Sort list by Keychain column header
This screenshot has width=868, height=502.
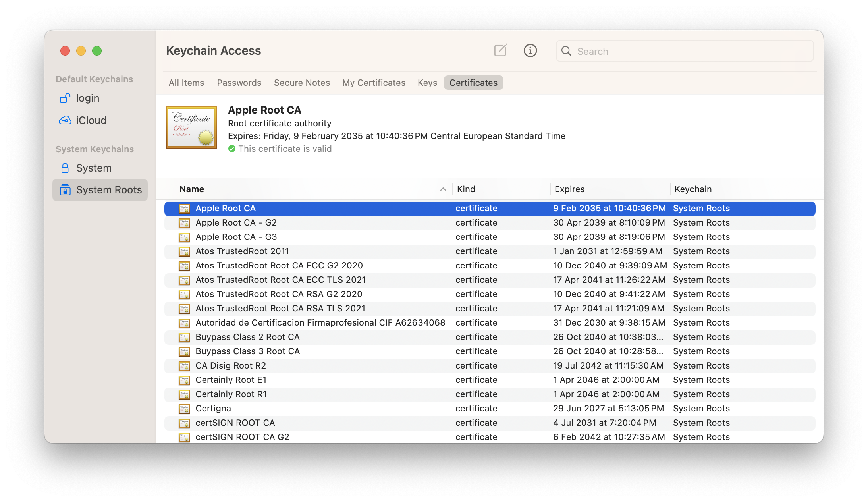[x=693, y=189]
